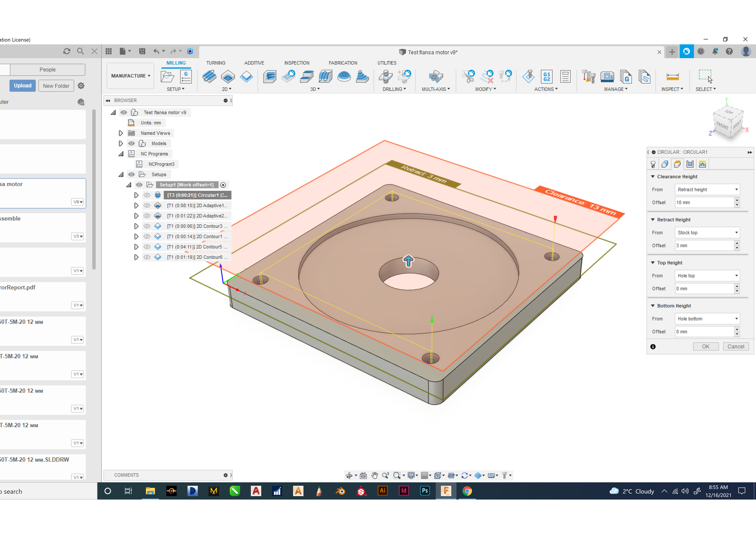Open the Linking tab in CIRCULAR dialog
This screenshot has height=534, width=756.
pos(703,164)
